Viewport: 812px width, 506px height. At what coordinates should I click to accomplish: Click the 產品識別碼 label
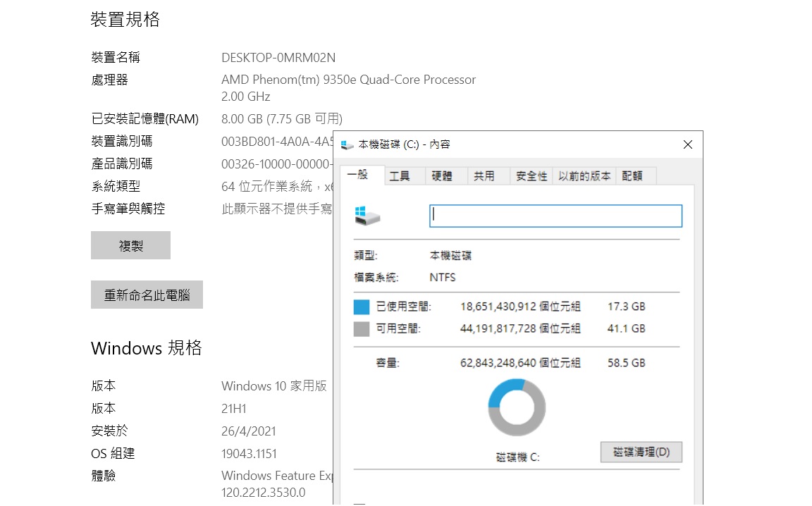tap(122, 164)
